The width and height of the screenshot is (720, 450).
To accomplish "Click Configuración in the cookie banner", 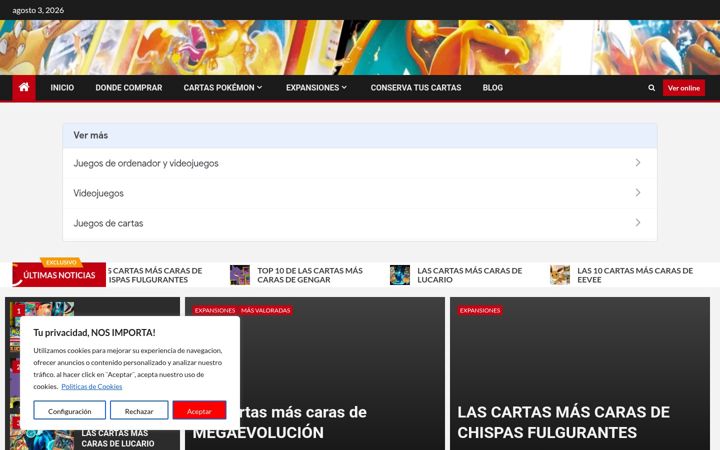I will coord(69,410).
